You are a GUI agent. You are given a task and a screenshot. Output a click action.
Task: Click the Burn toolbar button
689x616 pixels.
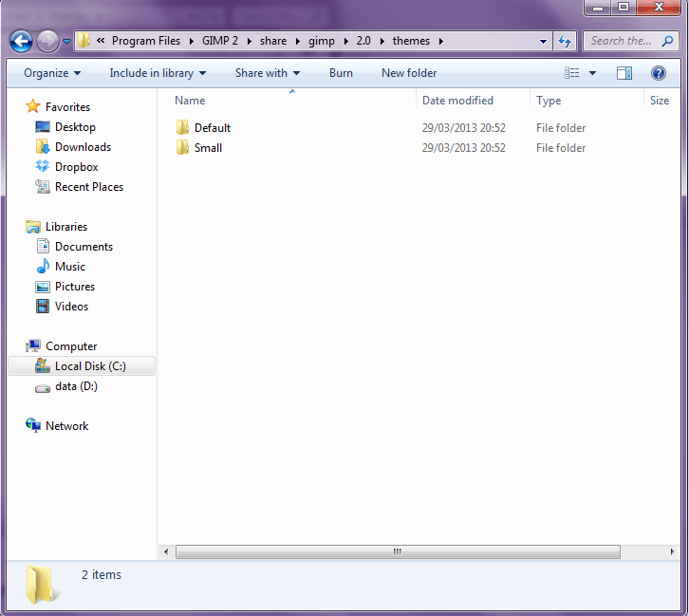pos(341,73)
